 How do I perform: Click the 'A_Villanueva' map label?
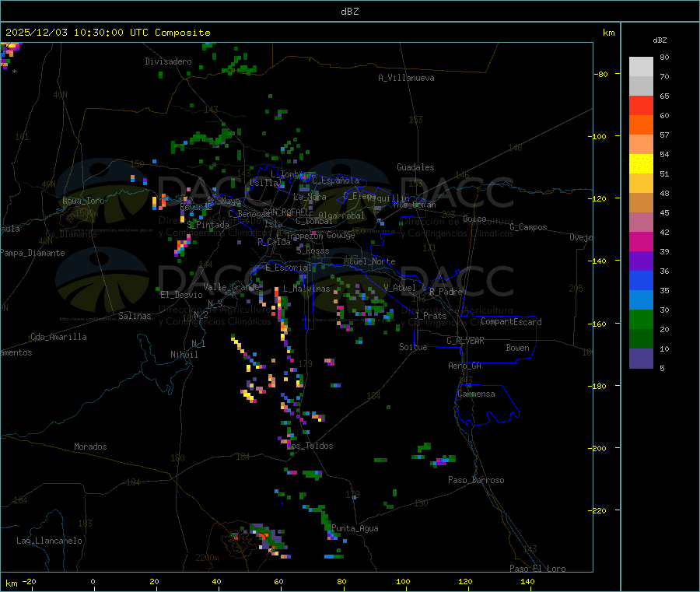[x=406, y=78]
